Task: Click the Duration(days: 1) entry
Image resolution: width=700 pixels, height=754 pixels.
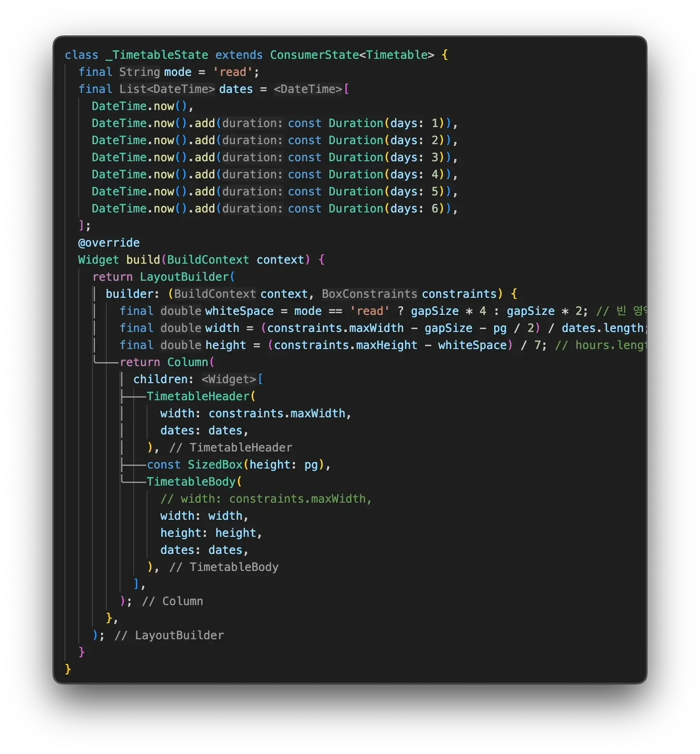Action: (386, 123)
